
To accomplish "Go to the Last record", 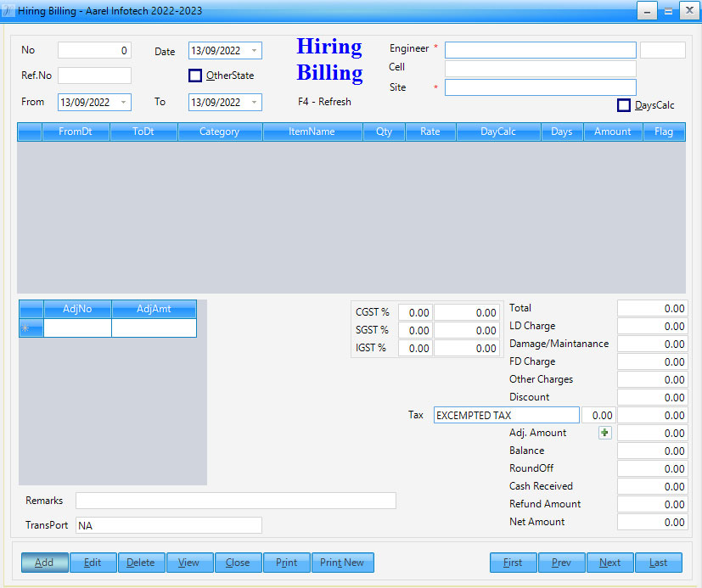I will tap(659, 563).
